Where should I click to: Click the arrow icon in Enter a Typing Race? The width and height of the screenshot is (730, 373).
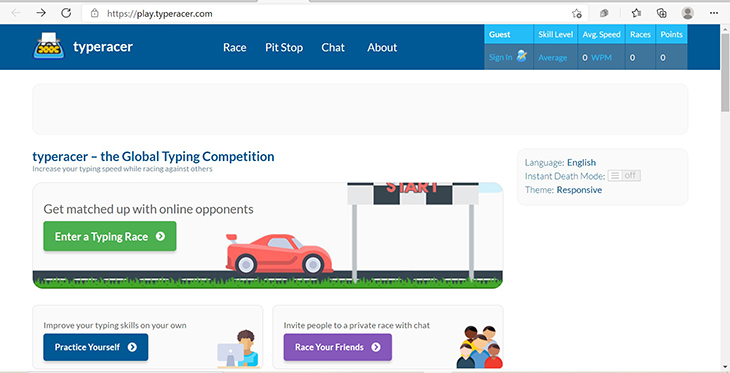click(x=161, y=236)
